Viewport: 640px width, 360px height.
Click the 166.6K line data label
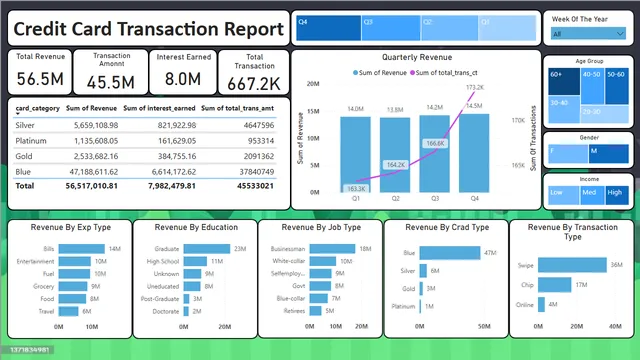point(435,143)
